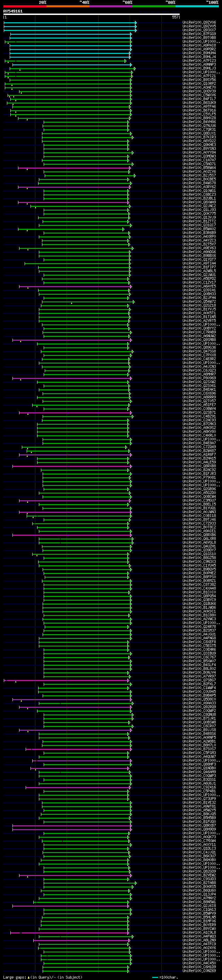222x980 pixels.
Task: Select the UniRef100_B8HXZ8 label
Action: 199,118
